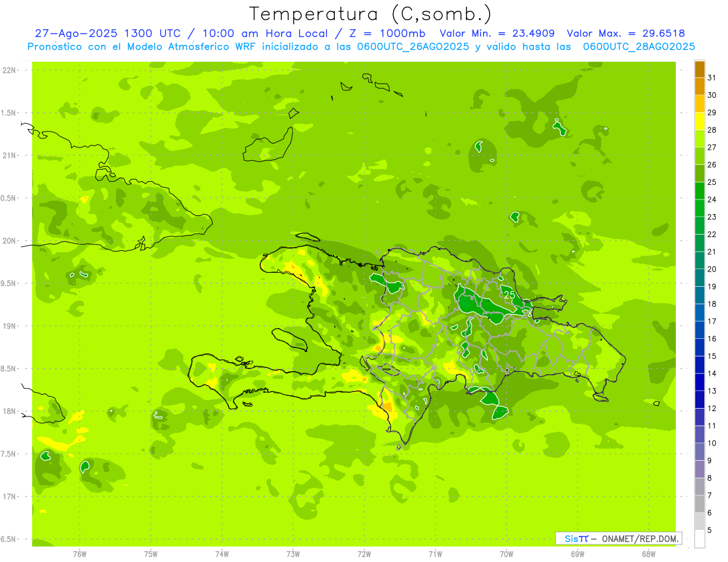The width and height of the screenshot is (728, 562).
Task: Click the legend color band between 24 and 25
Action: pyautogui.click(x=700, y=191)
